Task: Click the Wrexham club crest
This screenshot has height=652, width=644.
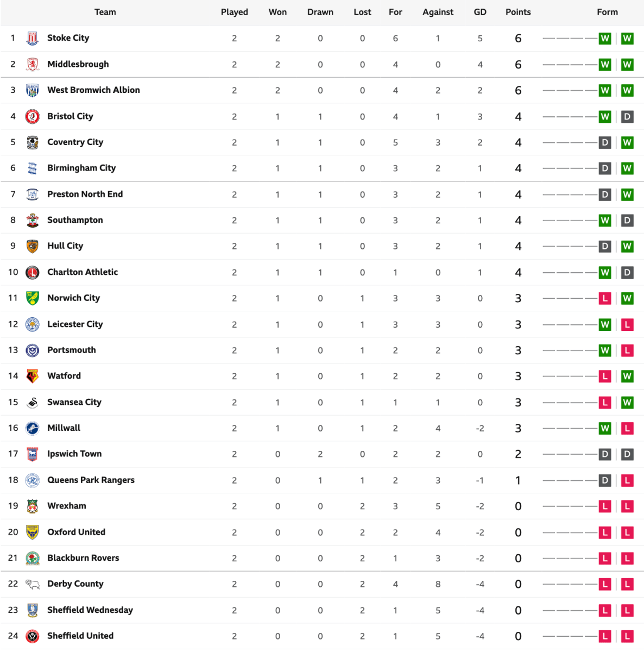Action: coord(33,506)
